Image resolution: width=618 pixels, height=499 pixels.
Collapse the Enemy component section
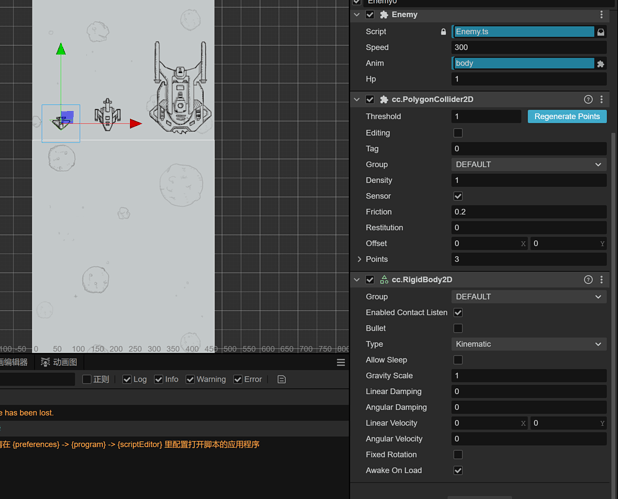[x=357, y=15]
